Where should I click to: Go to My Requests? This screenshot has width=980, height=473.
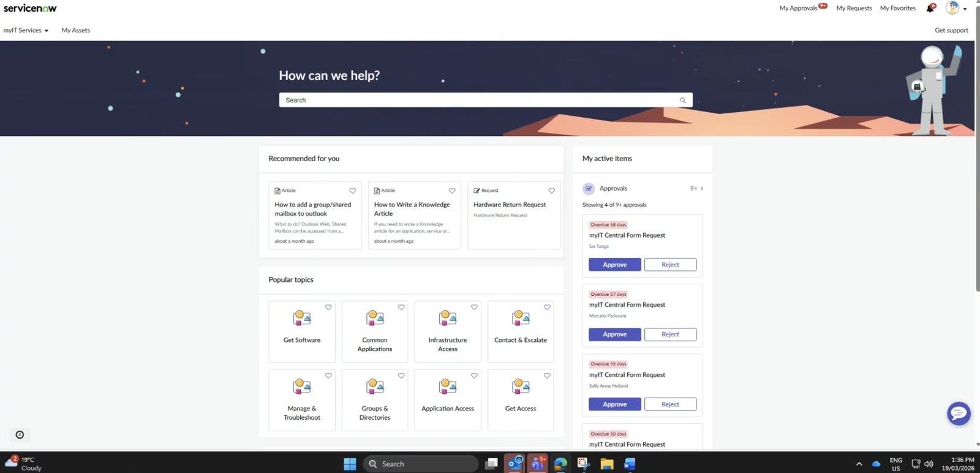[854, 9]
